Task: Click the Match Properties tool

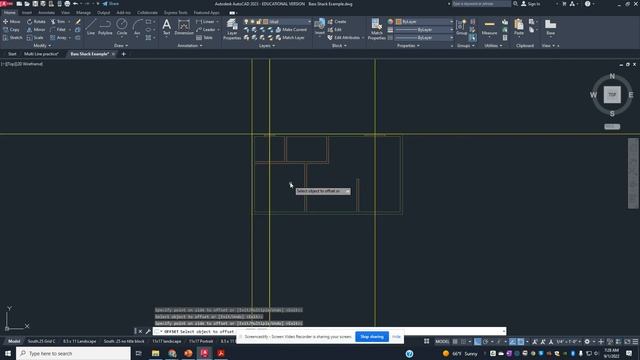Action: (376, 29)
